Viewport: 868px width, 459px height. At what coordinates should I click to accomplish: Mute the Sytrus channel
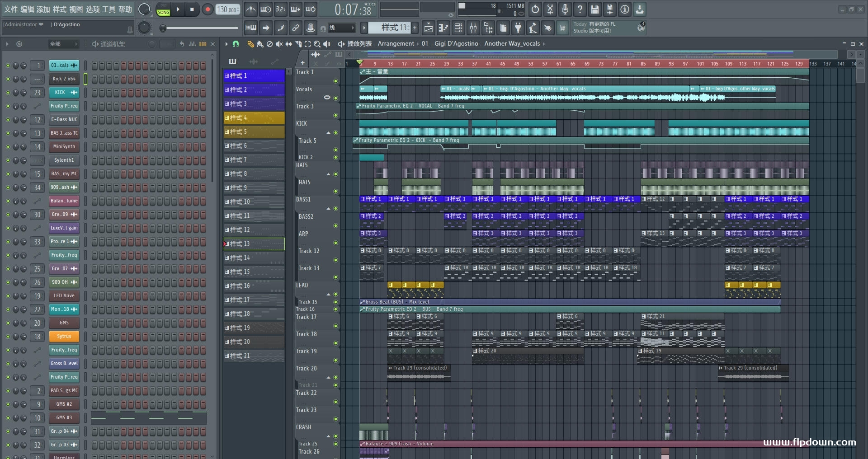[x=8, y=337]
